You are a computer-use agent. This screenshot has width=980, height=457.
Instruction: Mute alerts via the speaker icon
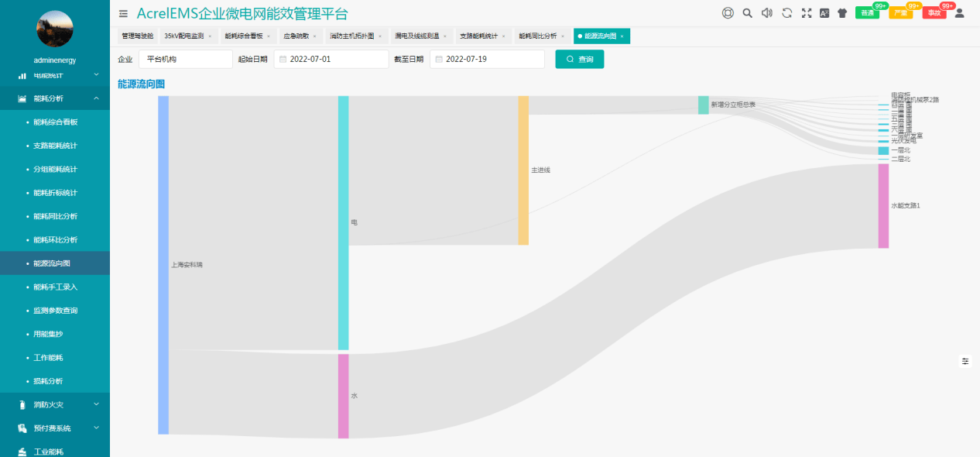tap(766, 13)
